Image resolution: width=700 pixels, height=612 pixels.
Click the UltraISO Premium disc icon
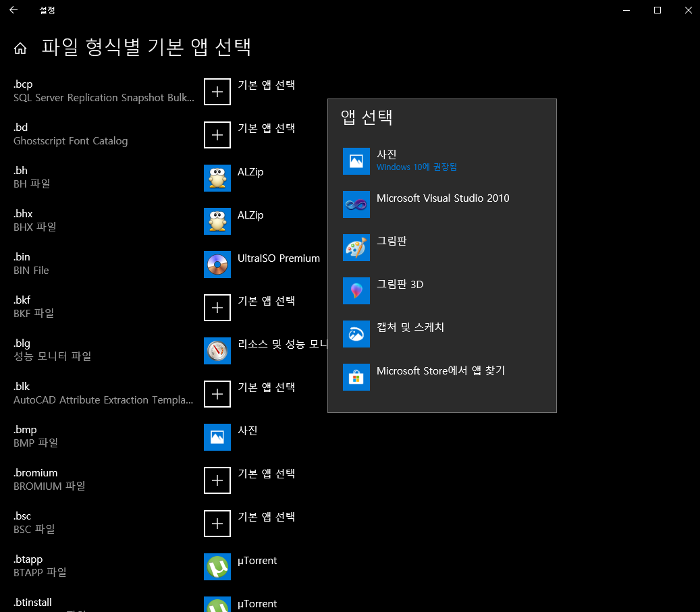tap(217, 265)
